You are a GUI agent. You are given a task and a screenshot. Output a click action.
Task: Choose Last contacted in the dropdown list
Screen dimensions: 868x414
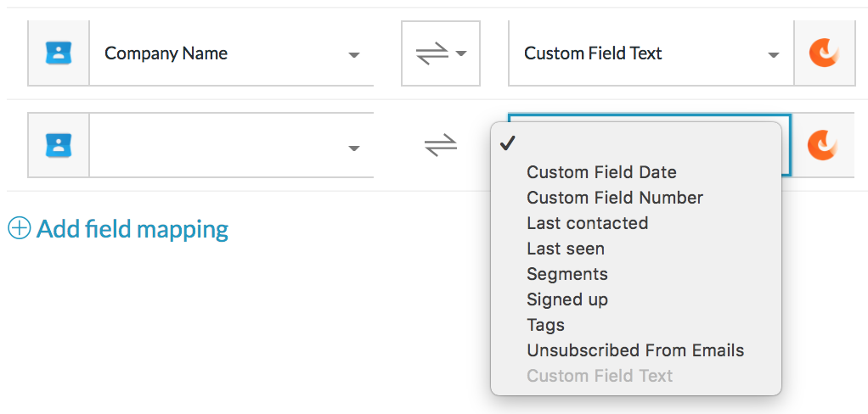coord(587,223)
